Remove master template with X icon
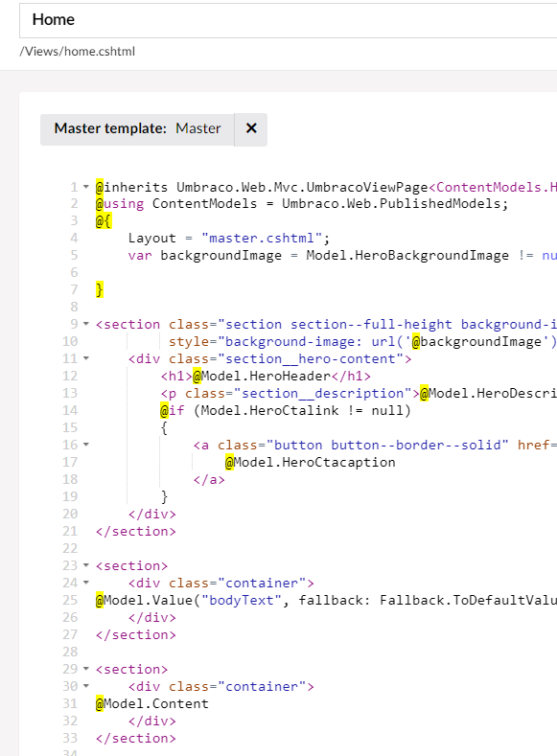The image size is (557, 756). [x=251, y=129]
